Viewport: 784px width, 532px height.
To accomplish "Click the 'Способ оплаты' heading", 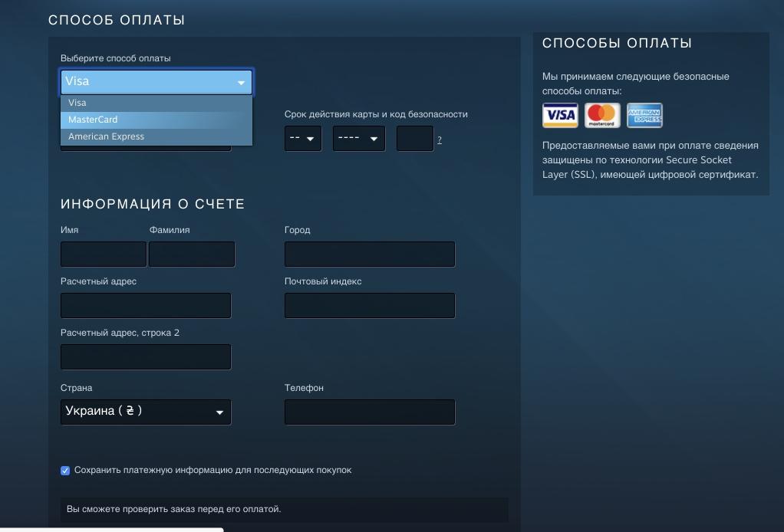I will (117, 20).
